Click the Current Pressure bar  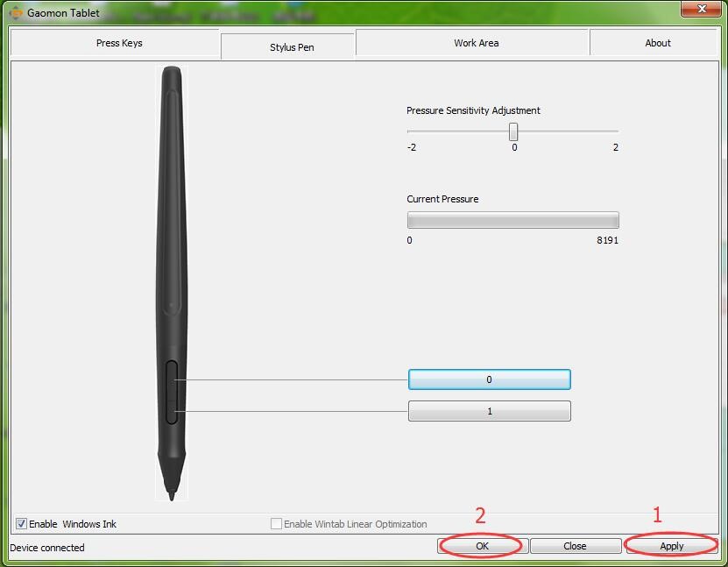click(x=513, y=220)
